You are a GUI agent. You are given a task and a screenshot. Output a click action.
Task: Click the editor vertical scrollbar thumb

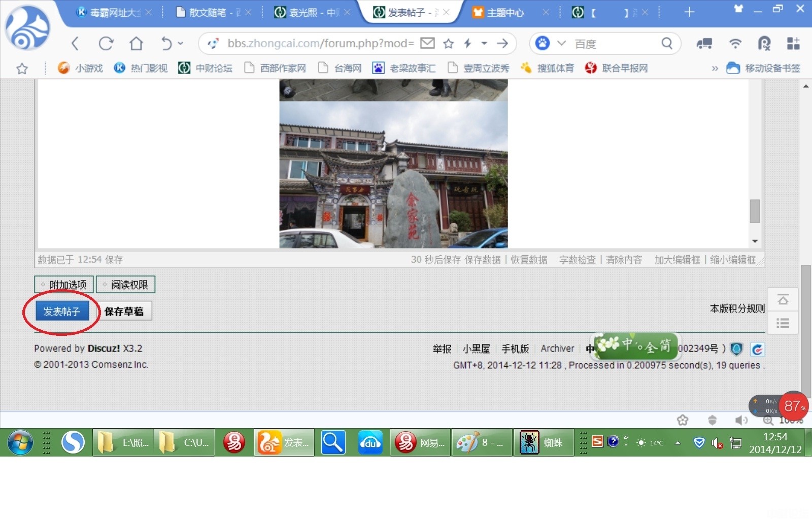[x=755, y=211]
